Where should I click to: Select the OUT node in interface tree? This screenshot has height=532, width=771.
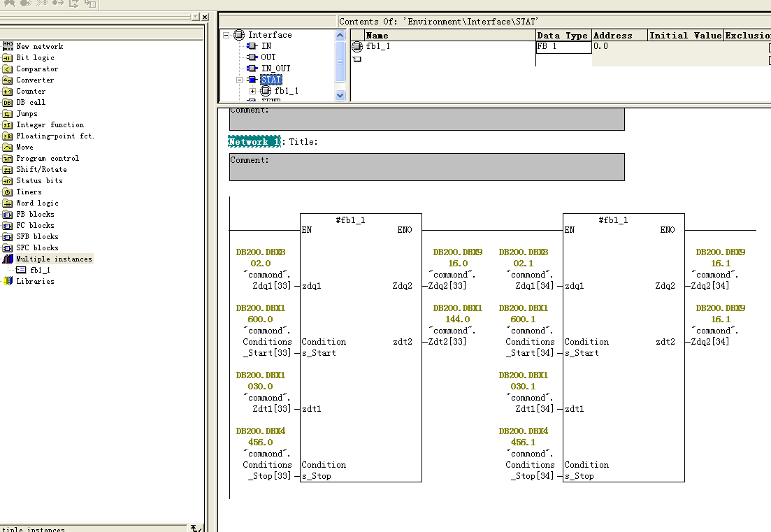[268, 57]
